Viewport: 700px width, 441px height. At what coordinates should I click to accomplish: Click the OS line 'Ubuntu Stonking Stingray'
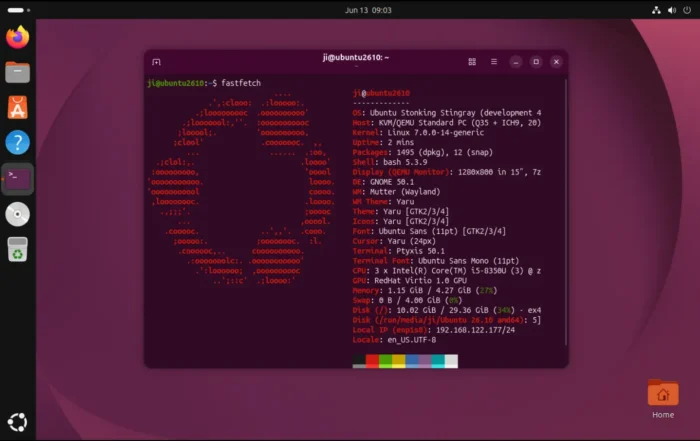[x=447, y=113]
